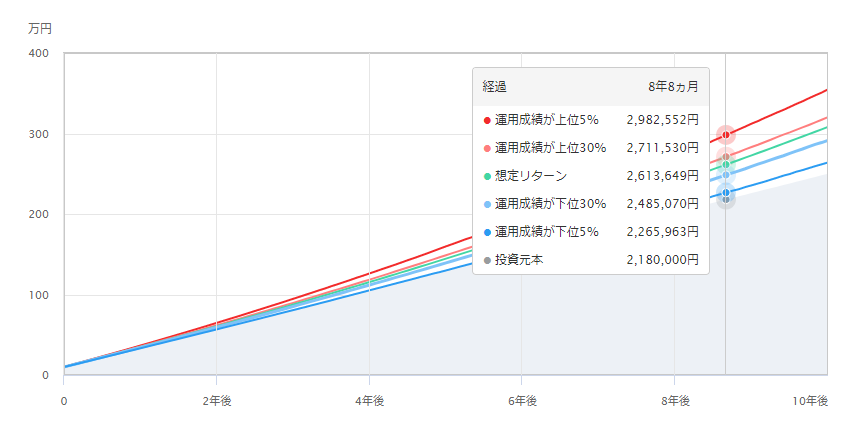Click the green dot beside 想定リターン
This screenshot has width=842, height=434.
point(487,176)
